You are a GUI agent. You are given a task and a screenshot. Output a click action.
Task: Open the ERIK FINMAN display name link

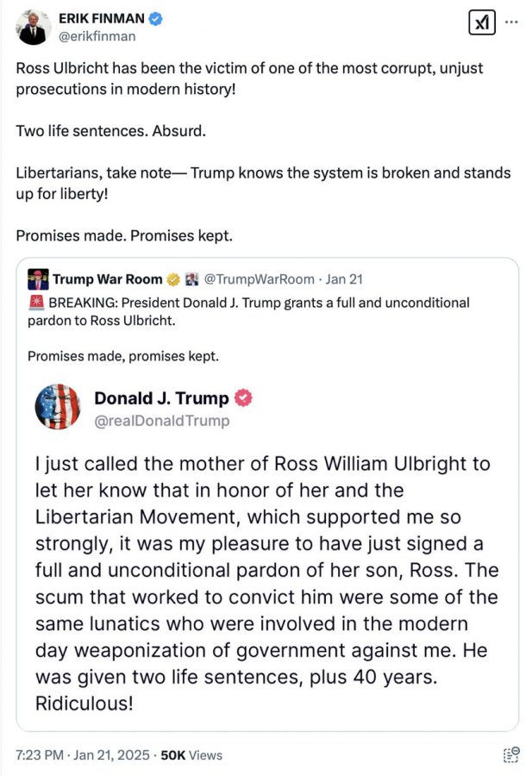tap(102, 19)
